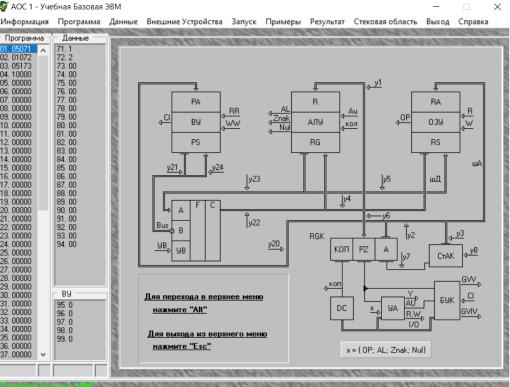
Task: Open the Примеры menu
Action: [x=283, y=22]
